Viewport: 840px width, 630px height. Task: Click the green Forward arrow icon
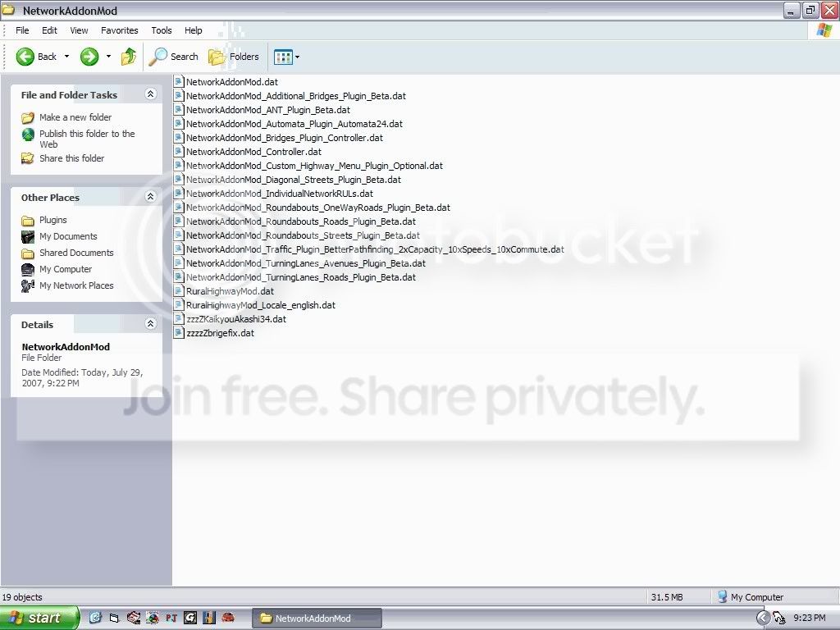pyautogui.click(x=89, y=57)
